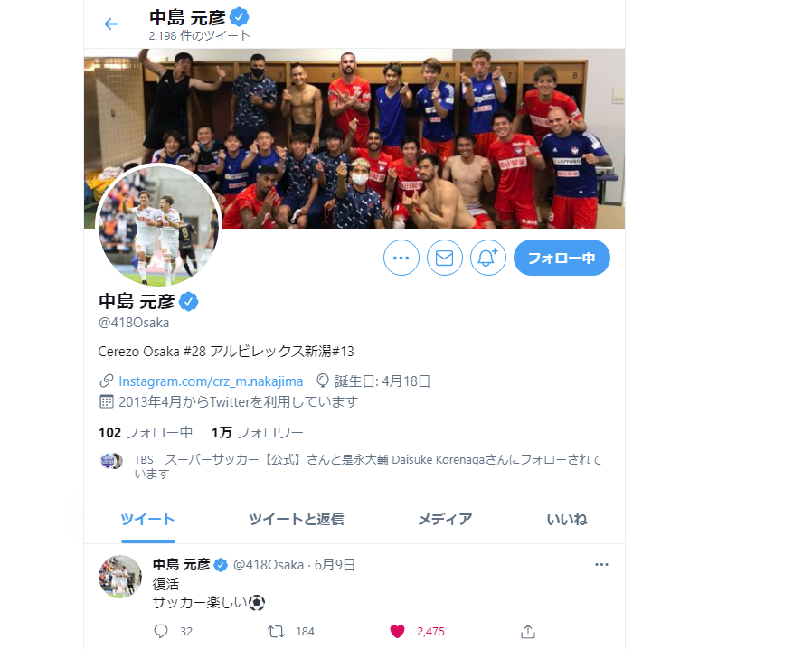Expand the tweet's three-dot menu
812x649 pixels.
click(x=601, y=565)
